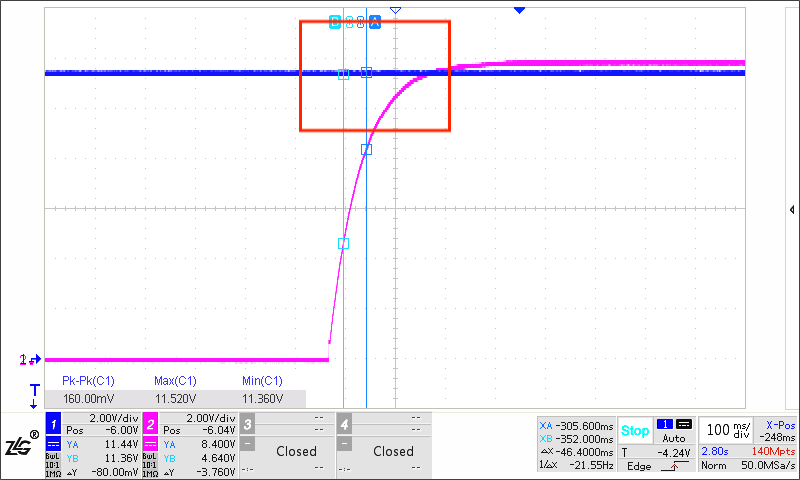Click cursor B square marker on blue trace
Viewport: 800px width, 480px height.
tap(343, 75)
